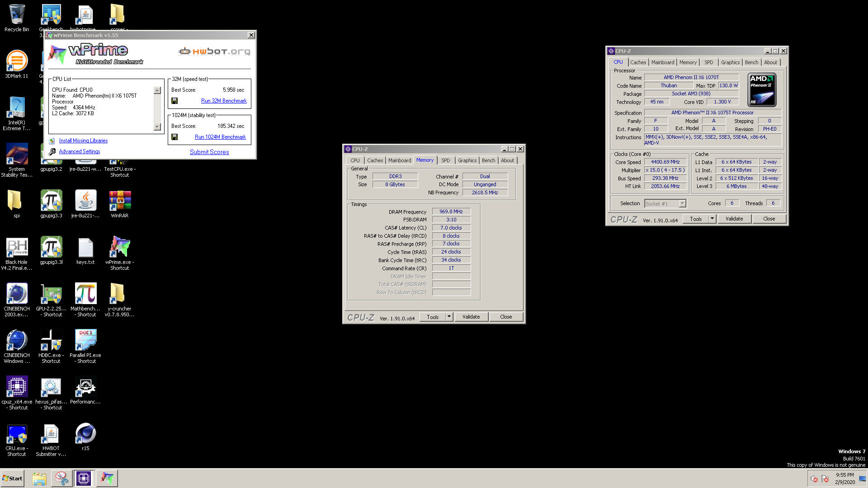Open the Mainboard tab in Memory CPU-Z window
Screen dimensions: 868x488
[400, 160]
